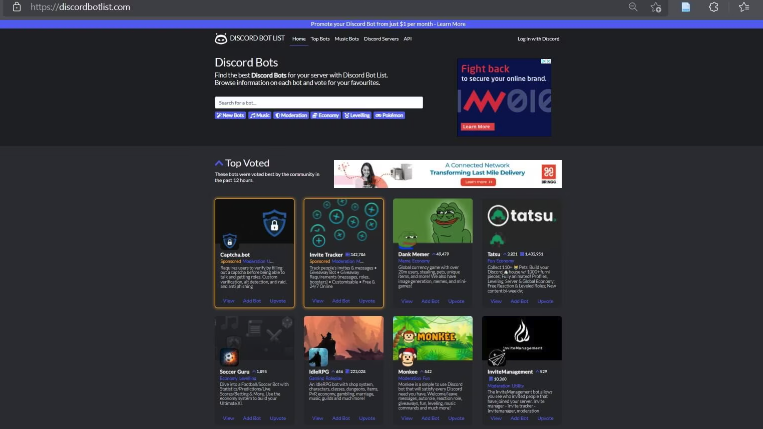Click View on Dank Memer card
Image resolution: width=763 pixels, height=429 pixels.
(x=406, y=301)
